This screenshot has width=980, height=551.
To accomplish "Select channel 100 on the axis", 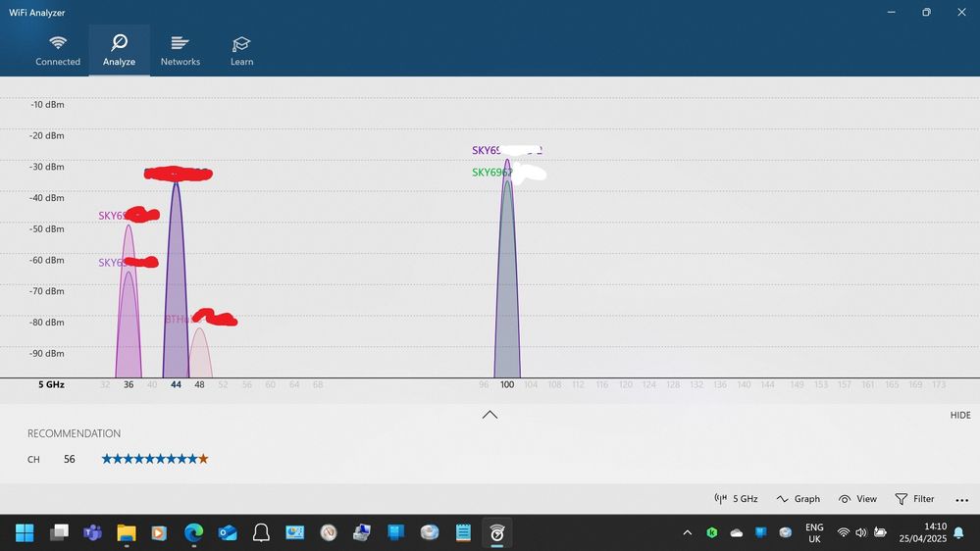I will point(507,385).
